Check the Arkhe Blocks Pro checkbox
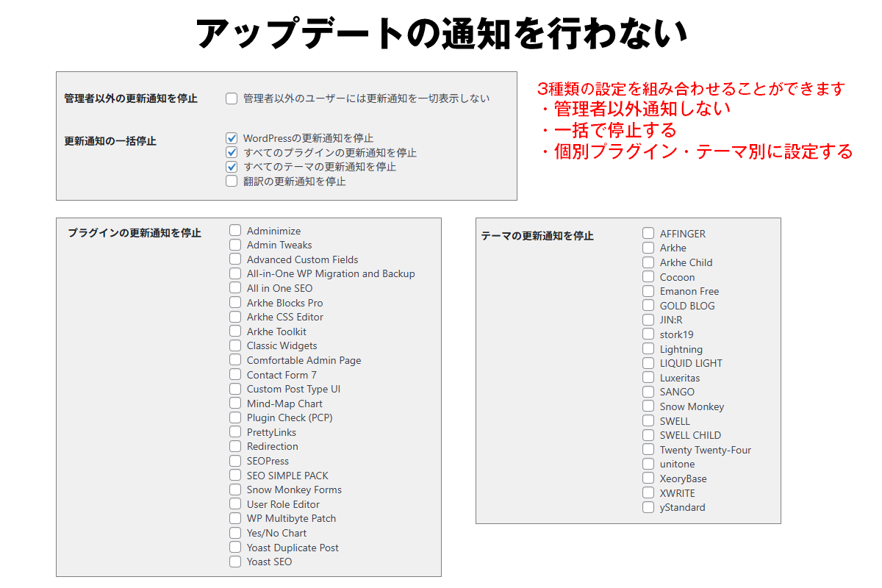This screenshot has height=588, width=882. [235, 303]
